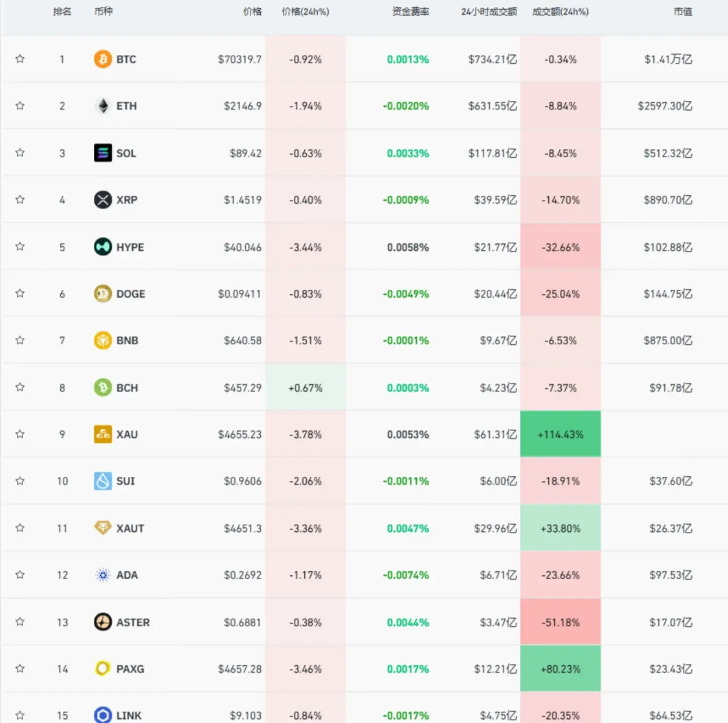This screenshot has width=728, height=723.
Task: Click XAU price $4655.23
Action: tap(240, 434)
